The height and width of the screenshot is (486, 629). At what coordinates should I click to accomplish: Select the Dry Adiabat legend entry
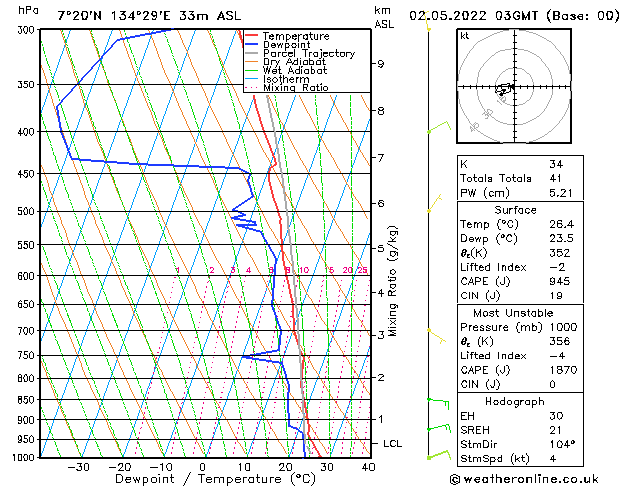pos(294,62)
